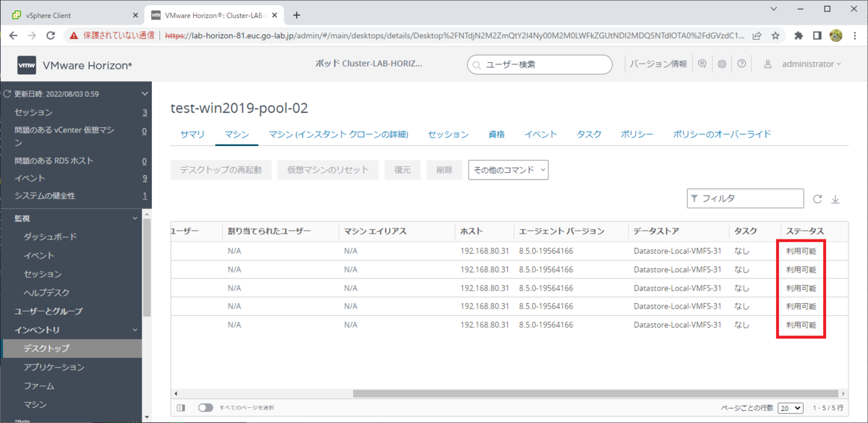Open the その他のコマンド dropdown
Image resolution: width=868 pixels, height=423 pixels.
point(509,170)
